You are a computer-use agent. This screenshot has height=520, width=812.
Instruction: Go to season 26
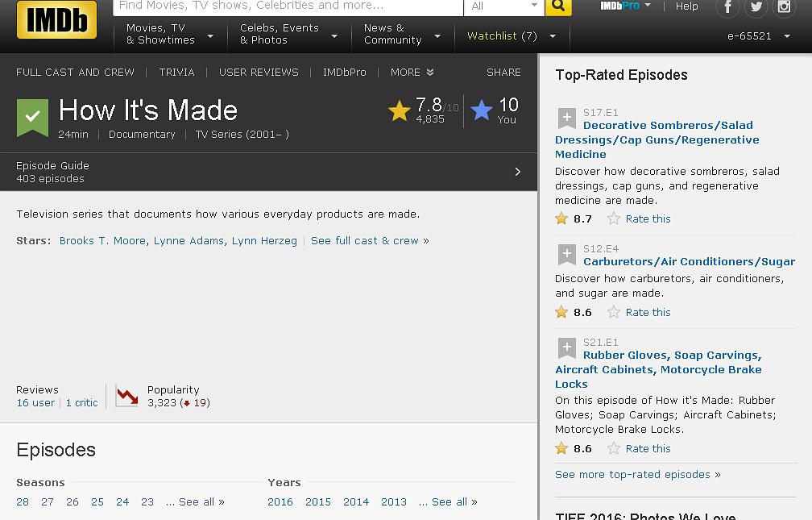click(x=72, y=501)
